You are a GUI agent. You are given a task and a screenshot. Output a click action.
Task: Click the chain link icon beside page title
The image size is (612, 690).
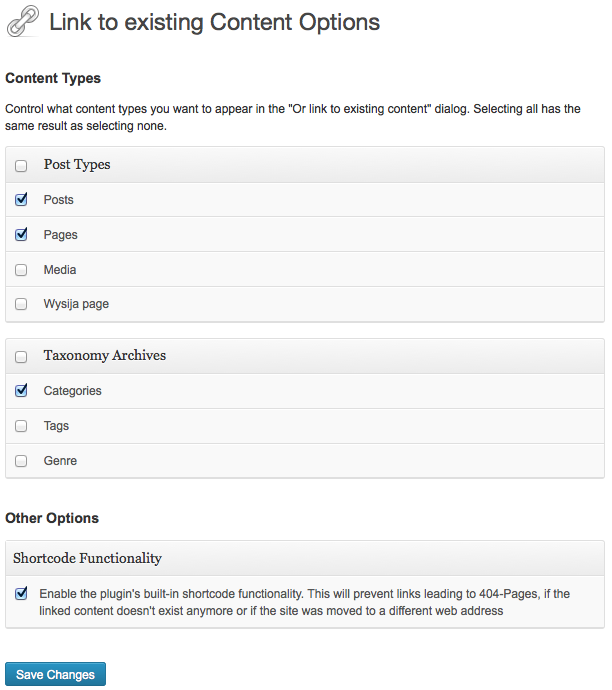[23, 21]
